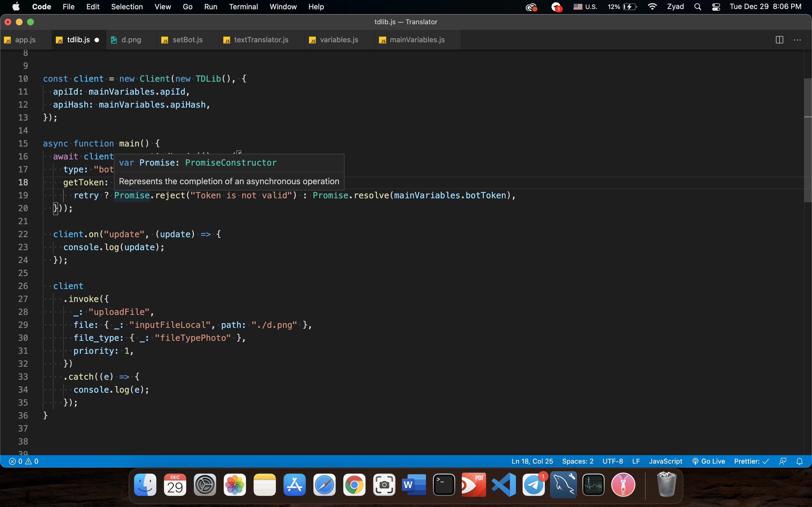The height and width of the screenshot is (507, 812).
Task: Open Telegram from the dock
Action: tap(534, 485)
